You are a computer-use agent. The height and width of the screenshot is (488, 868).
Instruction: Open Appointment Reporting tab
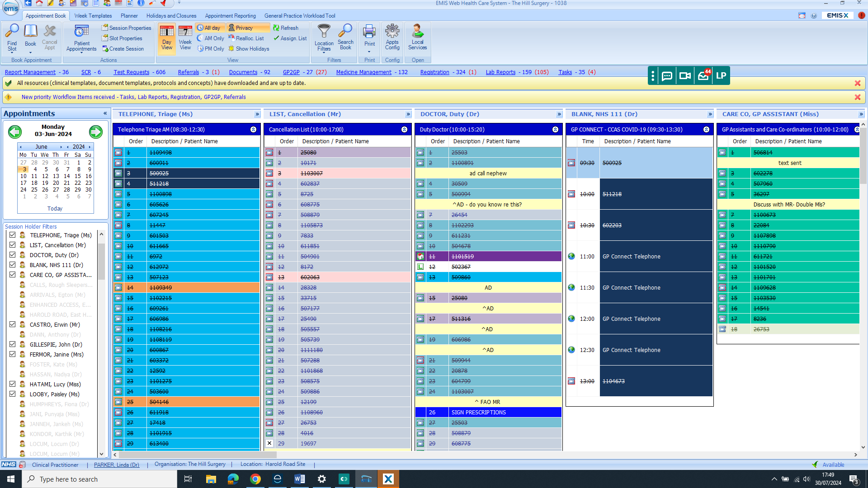click(230, 16)
